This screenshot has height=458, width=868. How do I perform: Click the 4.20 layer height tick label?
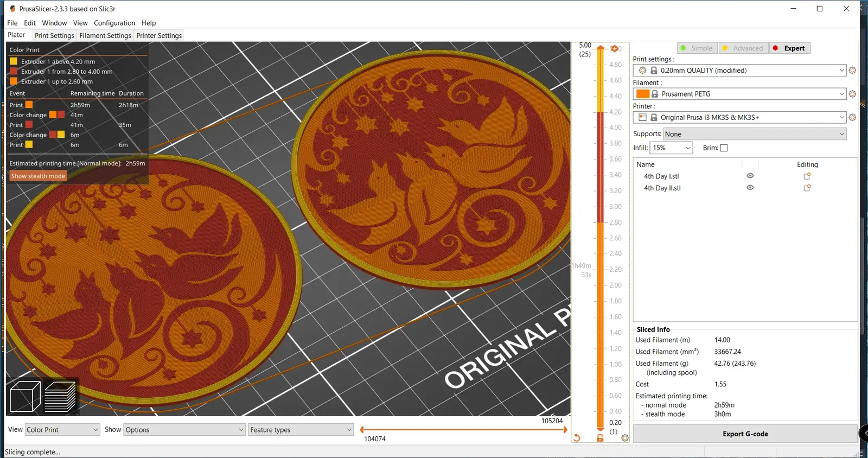coord(615,112)
